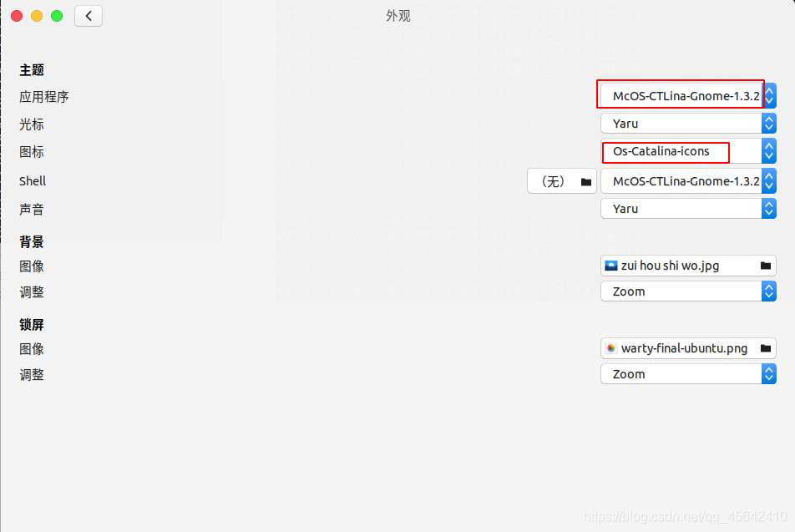Screen dimensions: 795x532
Task: Open the 应用程序 theme dropdown
Action: [688, 95]
